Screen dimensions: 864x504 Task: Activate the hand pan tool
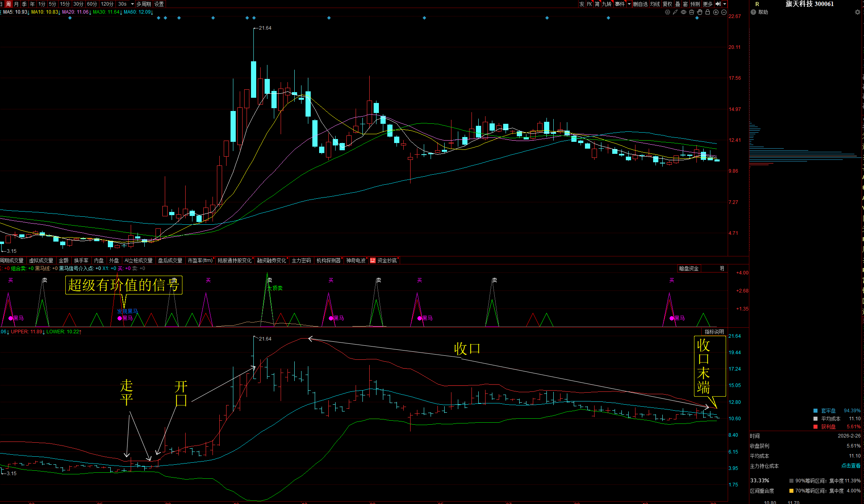click(x=700, y=12)
